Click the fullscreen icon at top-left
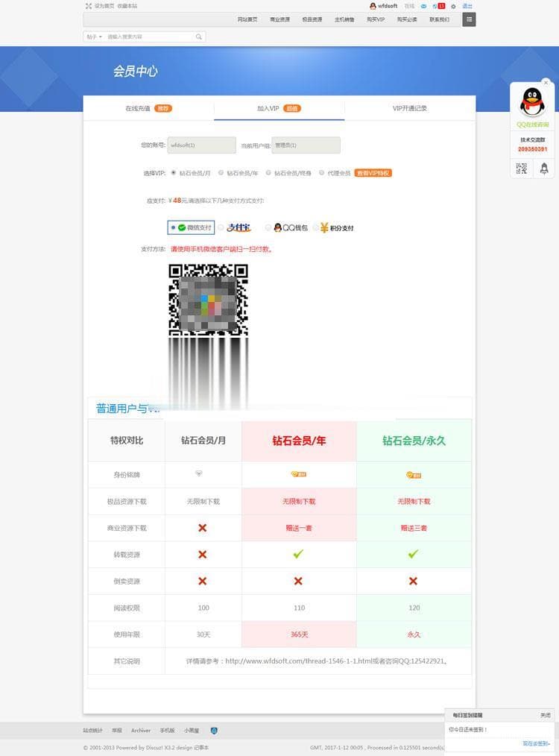 (x=88, y=6)
